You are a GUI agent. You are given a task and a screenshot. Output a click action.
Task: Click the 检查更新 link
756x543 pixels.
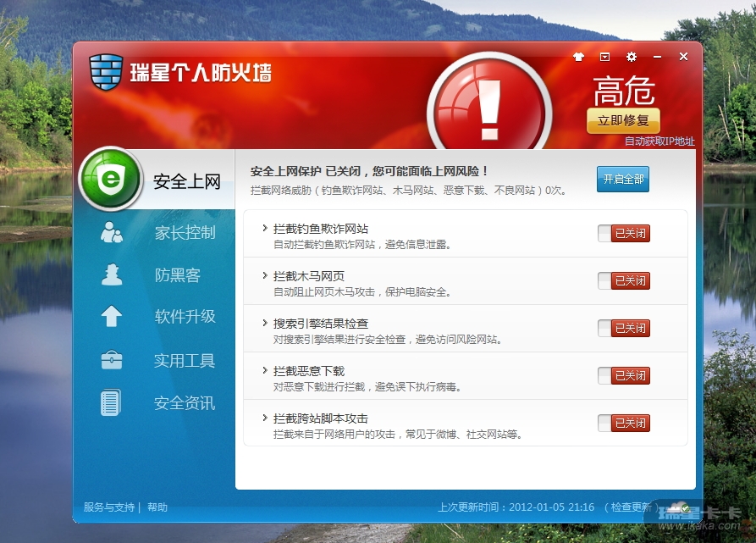click(631, 507)
